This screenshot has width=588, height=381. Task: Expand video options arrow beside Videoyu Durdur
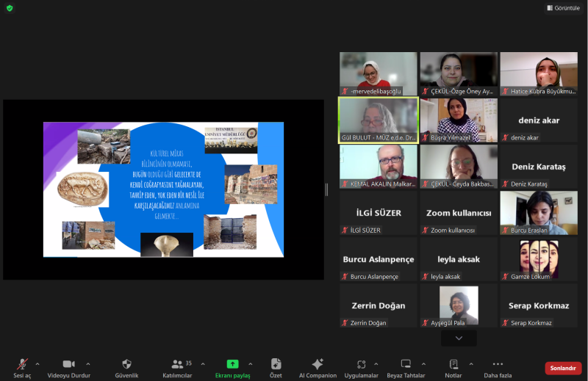[x=88, y=363]
